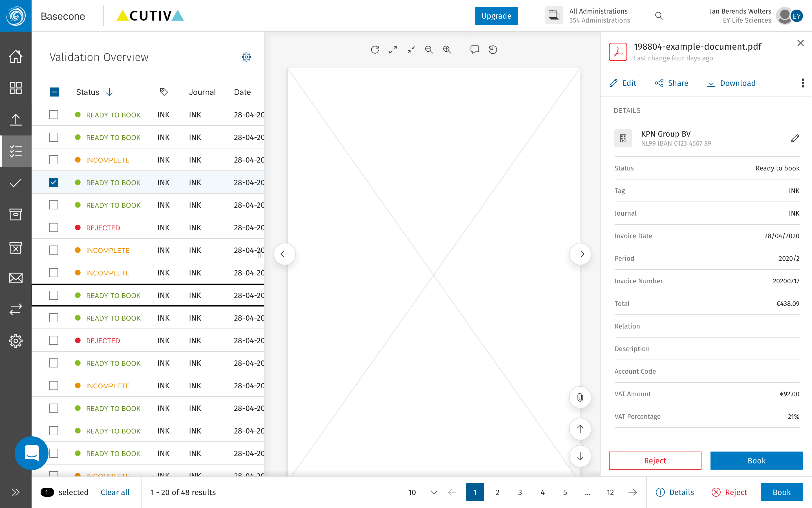812x508 pixels.
Task: Expand document to fullscreen
Action: [393, 50]
